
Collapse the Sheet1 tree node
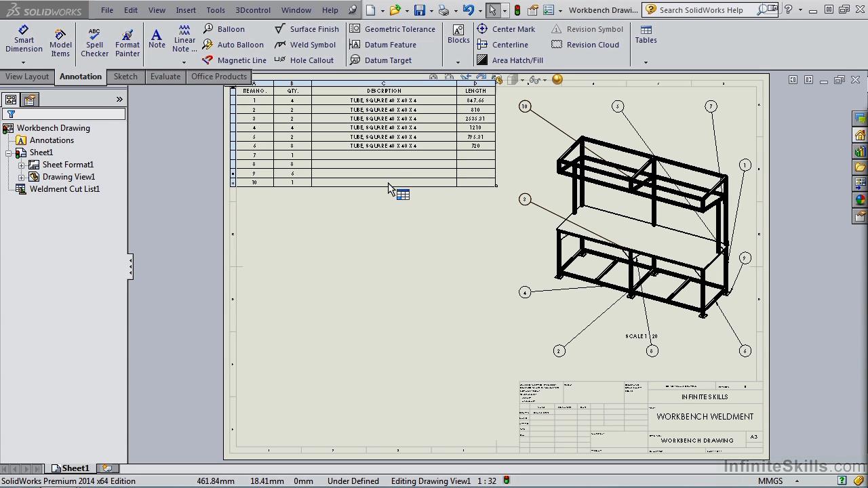tap(8, 153)
